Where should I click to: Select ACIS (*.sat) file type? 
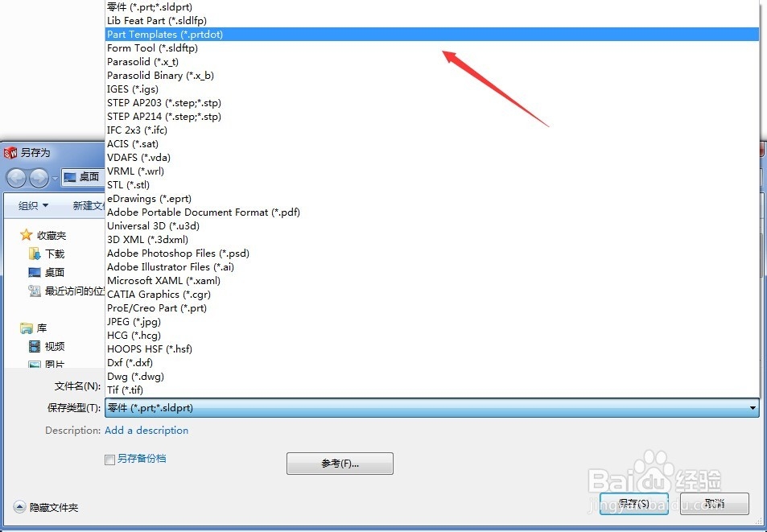tap(432, 144)
